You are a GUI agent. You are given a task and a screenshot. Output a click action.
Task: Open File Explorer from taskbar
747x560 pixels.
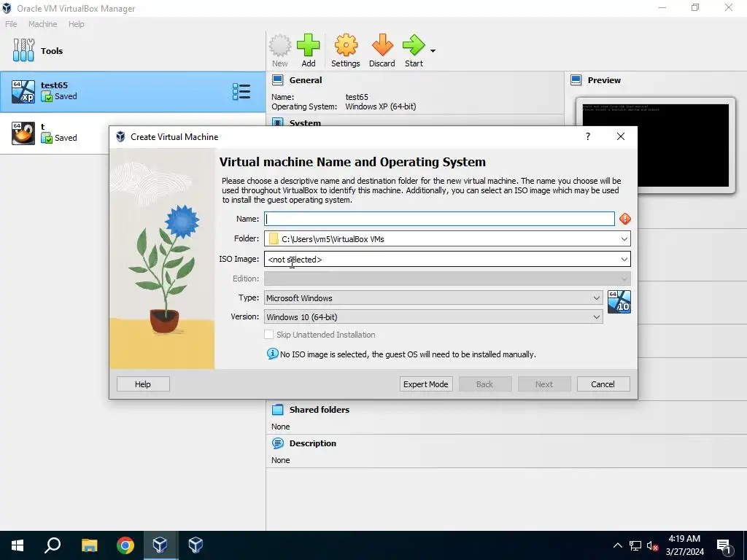(89, 545)
